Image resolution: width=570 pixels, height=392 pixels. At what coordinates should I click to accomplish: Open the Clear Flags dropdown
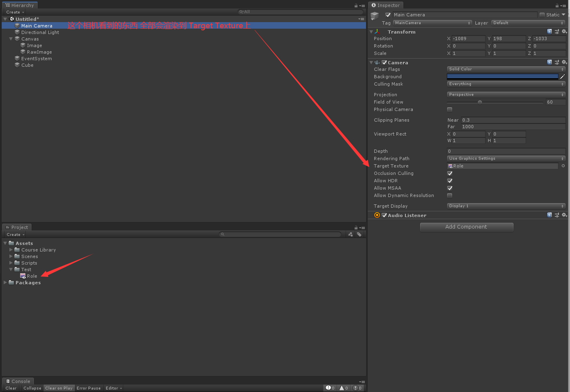click(x=506, y=69)
